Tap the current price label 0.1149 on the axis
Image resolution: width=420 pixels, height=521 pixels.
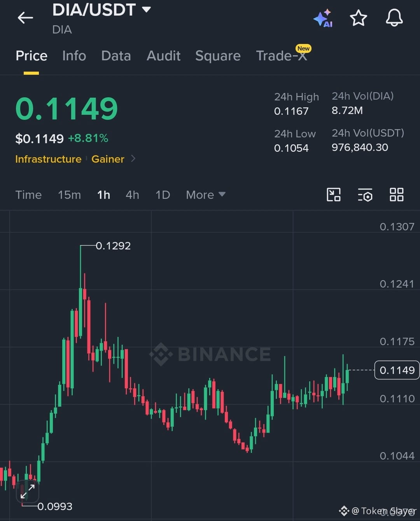[x=397, y=370]
